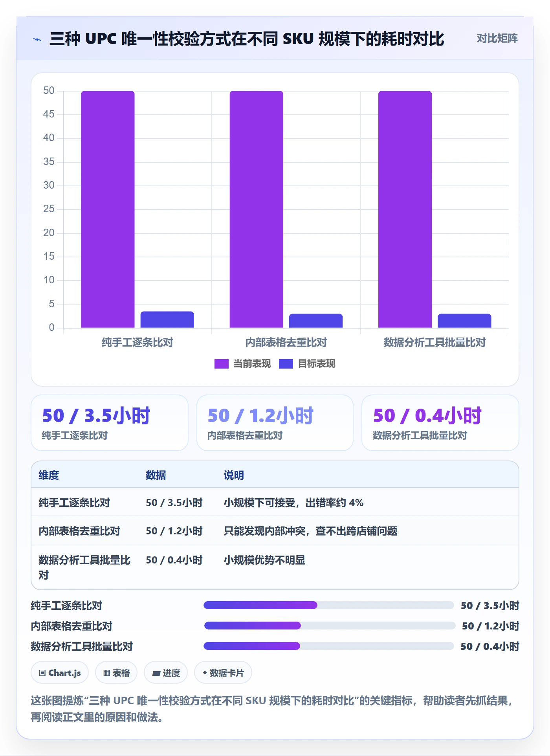Click the table value 50 / 3.5小时
The height and width of the screenshot is (756, 550).
[174, 503]
